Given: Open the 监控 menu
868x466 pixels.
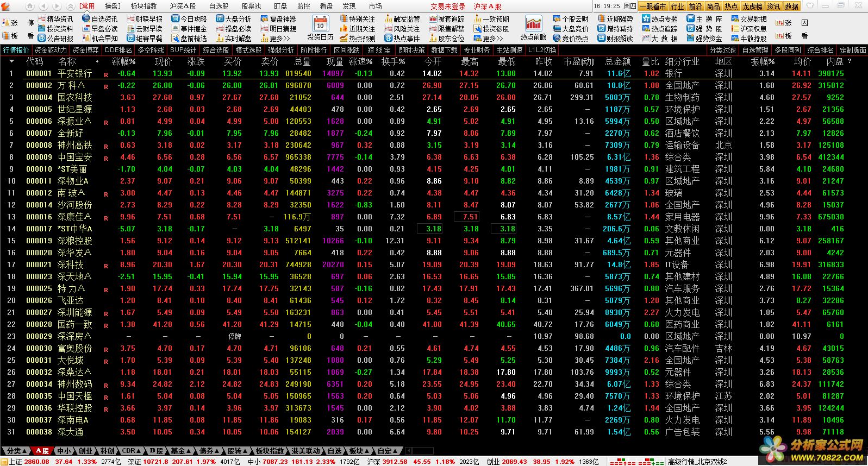Looking at the screenshot, I should point(304,6).
